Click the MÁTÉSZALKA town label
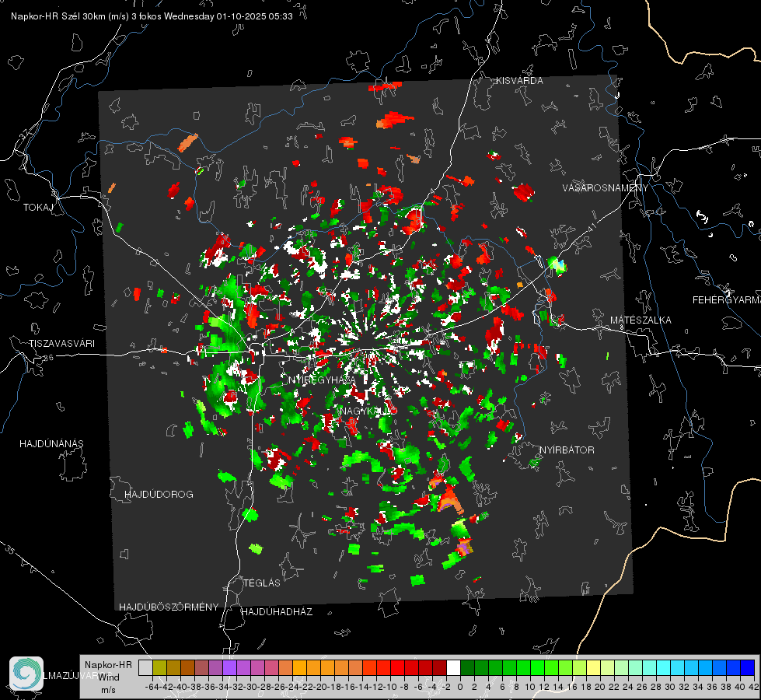 pyautogui.click(x=641, y=320)
